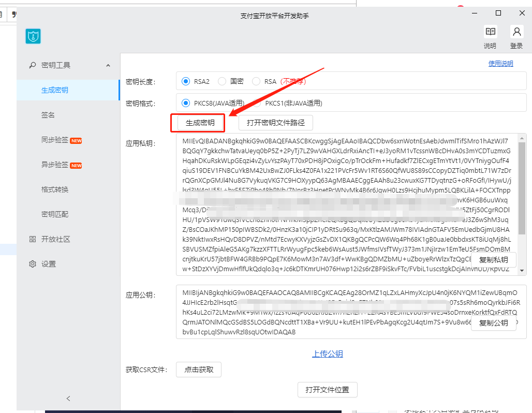Click the 设置 gear icon
Viewport: 532px width, 413px height.
[x=33, y=264]
